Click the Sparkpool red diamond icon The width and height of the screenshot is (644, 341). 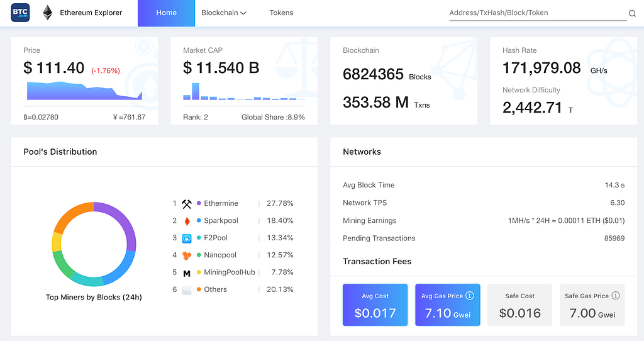(187, 221)
